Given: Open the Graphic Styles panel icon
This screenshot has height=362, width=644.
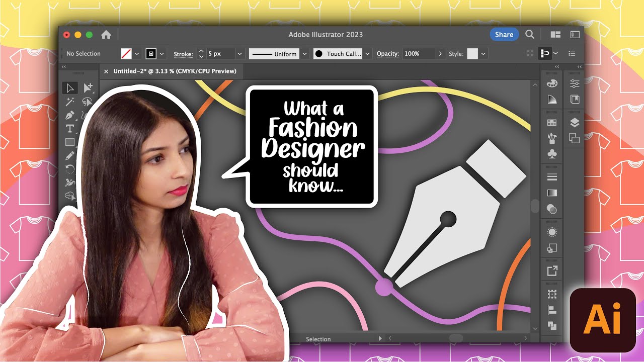Looking at the screenshot, I should 552,248.
